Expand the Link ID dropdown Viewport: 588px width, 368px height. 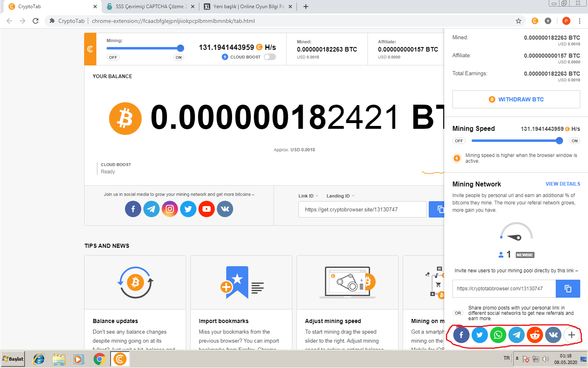tap(308, 196)
